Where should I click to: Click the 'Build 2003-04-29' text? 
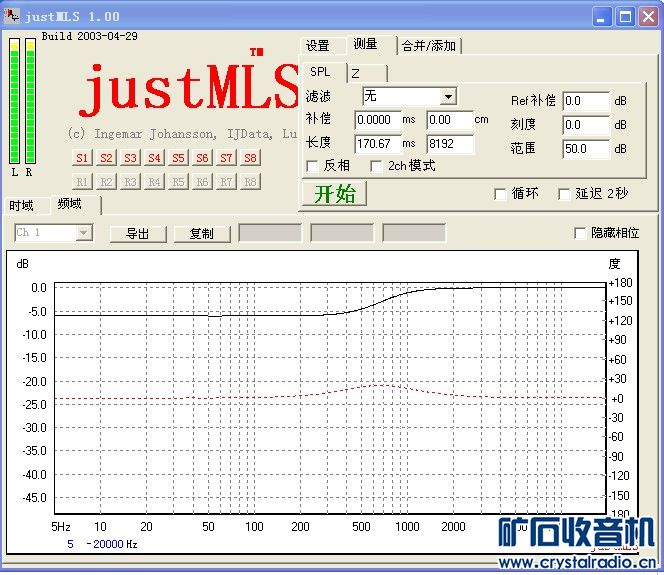(89, 36)
